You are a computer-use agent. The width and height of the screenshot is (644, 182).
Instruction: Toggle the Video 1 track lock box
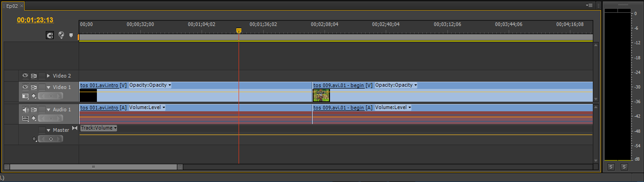tap(42, 87)
